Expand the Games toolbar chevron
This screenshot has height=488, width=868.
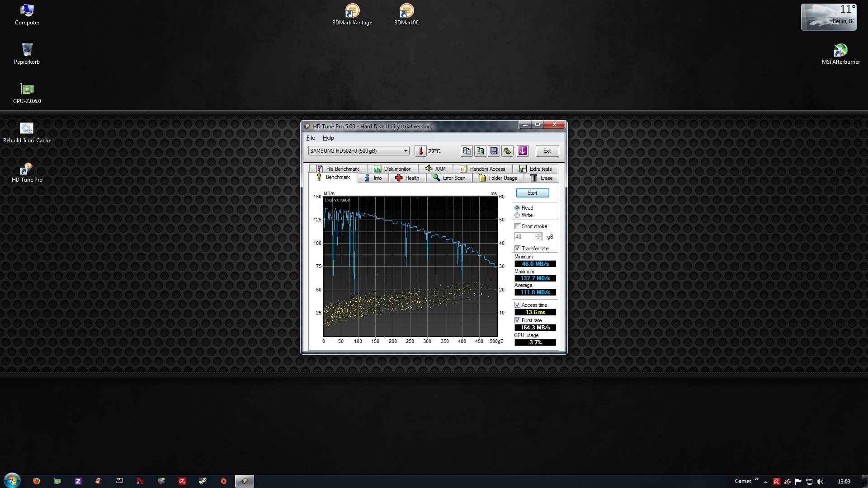[x=757, y=479]
